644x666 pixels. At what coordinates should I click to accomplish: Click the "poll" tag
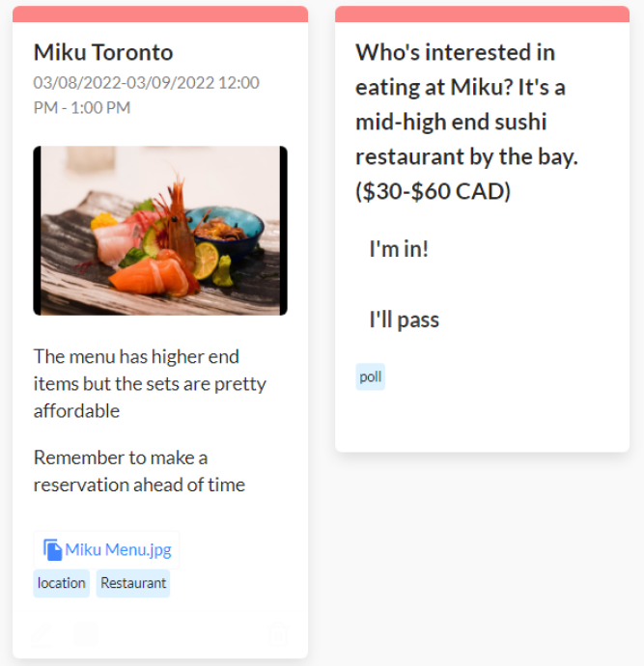pos(370,376)
